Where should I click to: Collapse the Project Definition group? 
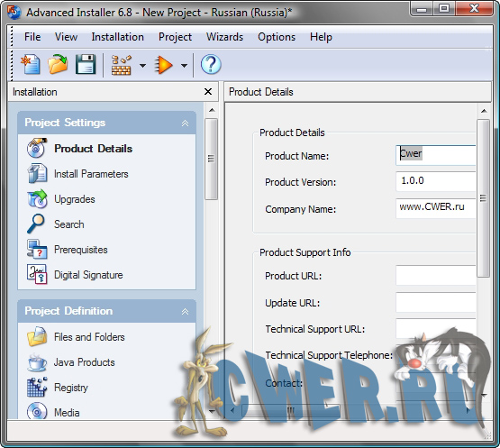[185, 311]
